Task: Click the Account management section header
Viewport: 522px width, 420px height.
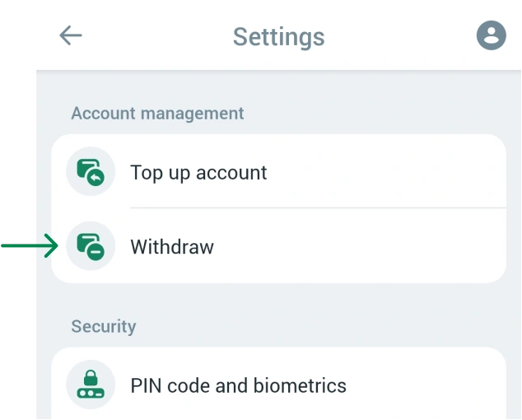Action: click(157, 114)
